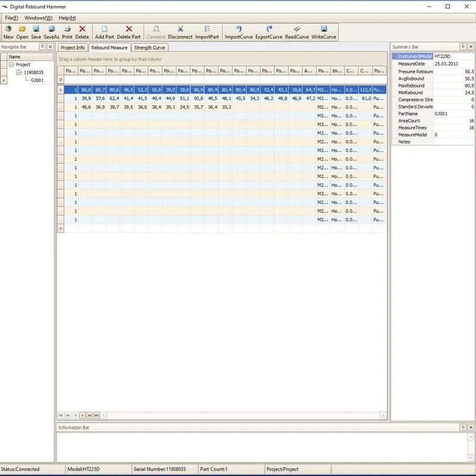
Task: Switch to the Strength Curve tab
Action: [x=149, y=48]
